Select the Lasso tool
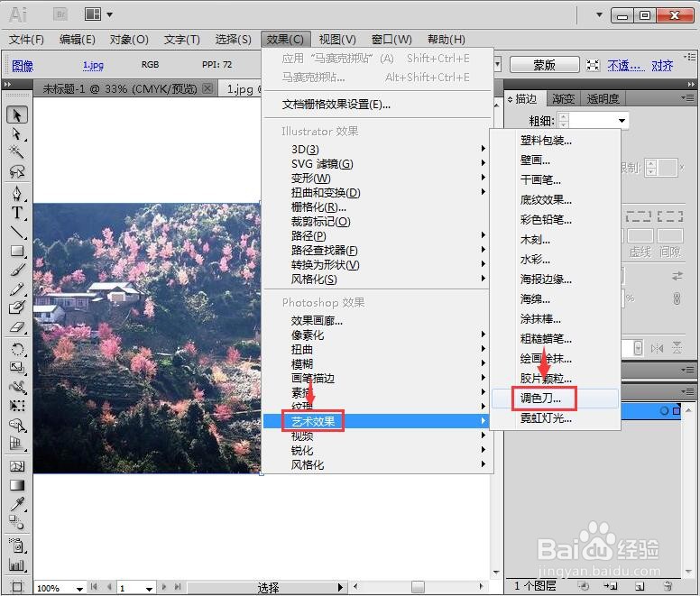The image size is (700, 596). tap(17, 171)
